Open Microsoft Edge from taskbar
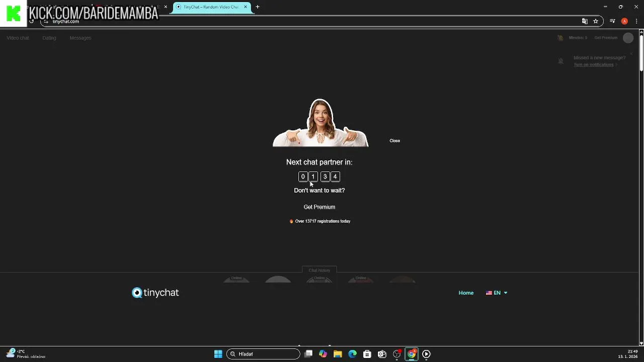The width and height of the screenshot is (644, 362). pyautogui.click(x=352, y=354)
